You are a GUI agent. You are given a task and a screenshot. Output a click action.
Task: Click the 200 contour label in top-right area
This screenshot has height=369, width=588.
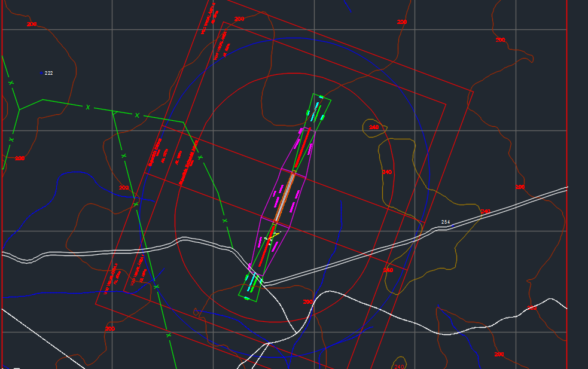pyautogui.click(x=500, y=40)
